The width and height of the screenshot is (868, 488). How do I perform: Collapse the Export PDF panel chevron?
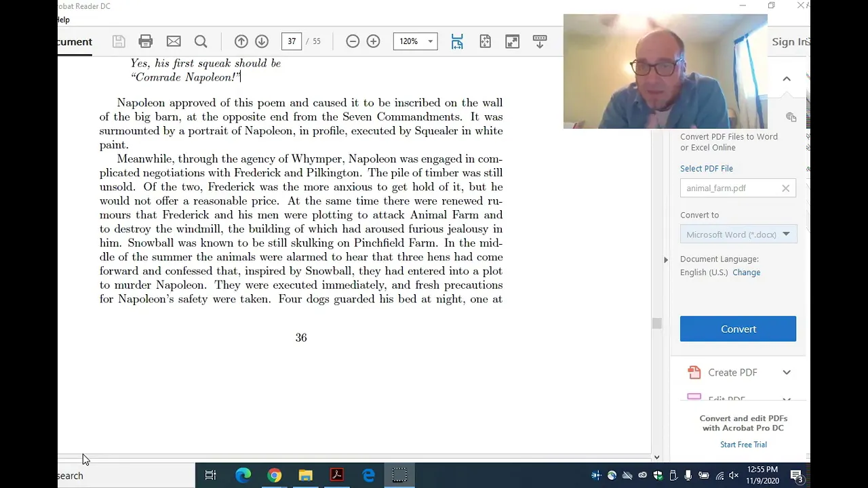(787, 79)
